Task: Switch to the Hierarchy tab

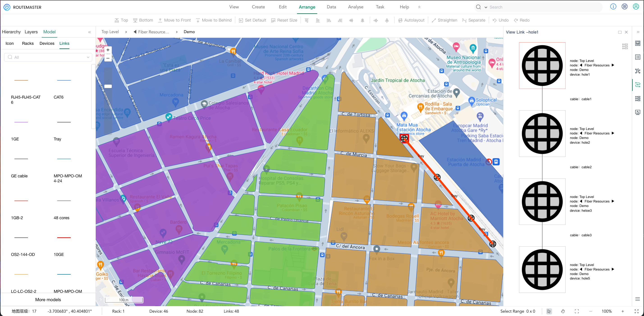Action: click(11, 32)
